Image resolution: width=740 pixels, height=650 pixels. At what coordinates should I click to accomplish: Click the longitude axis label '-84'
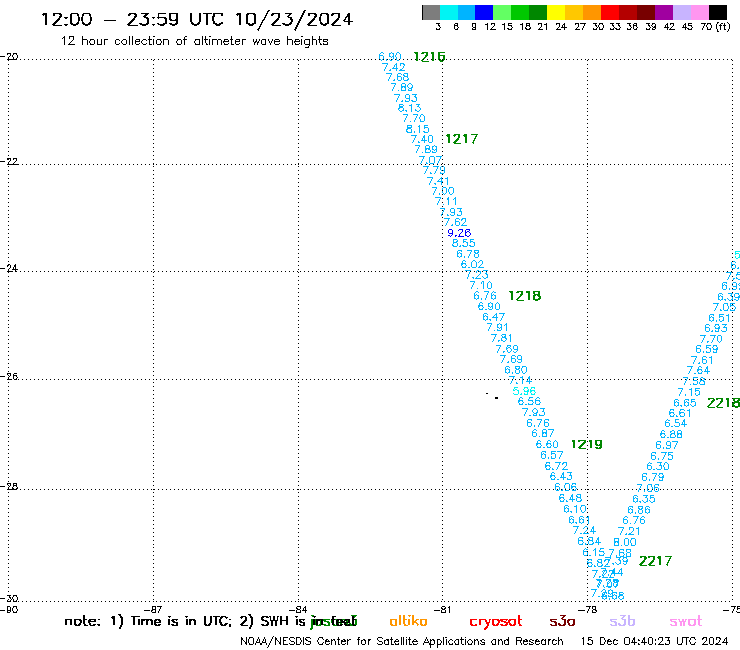pyautogui.click(x=298, y=610)
